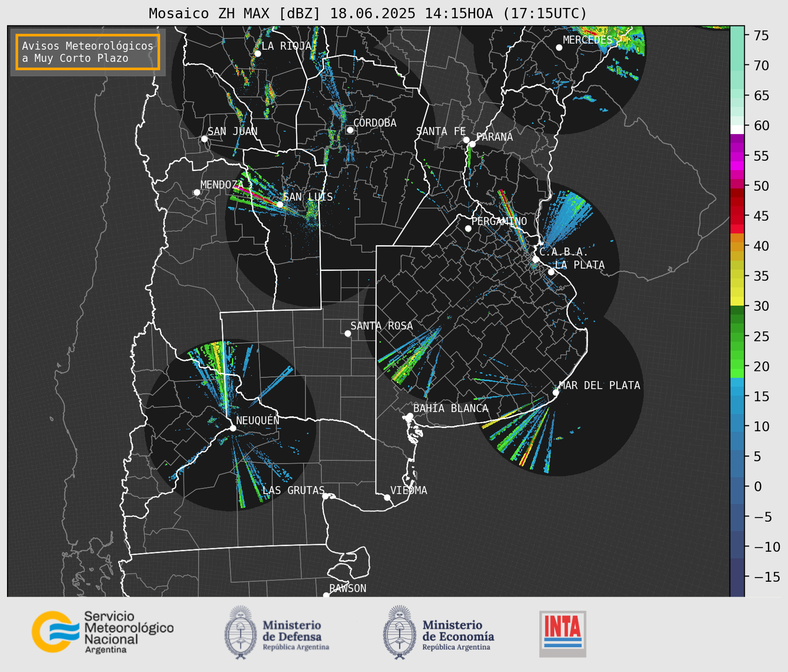The height and width of the screenshot is (672, 788).
Task: Click the San Juan city marker dot
Action: pos(204,139)
